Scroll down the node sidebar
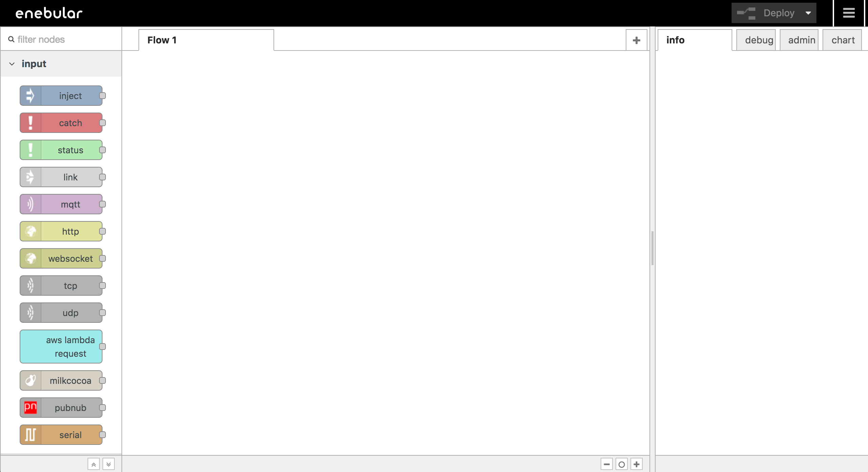868x472 pixels. click(108, 464)
